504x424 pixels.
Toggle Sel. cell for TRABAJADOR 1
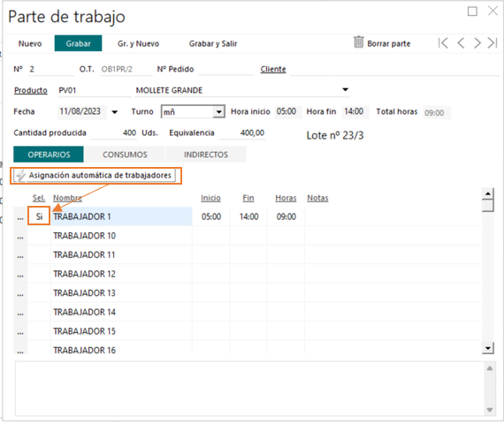click(x=39, y=216)
